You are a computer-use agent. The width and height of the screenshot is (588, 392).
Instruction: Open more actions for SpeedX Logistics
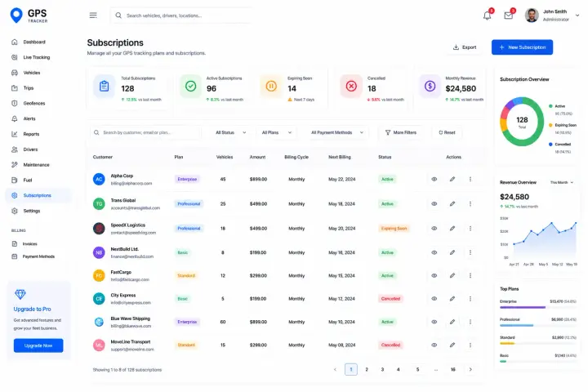click(x=470, y=229)
